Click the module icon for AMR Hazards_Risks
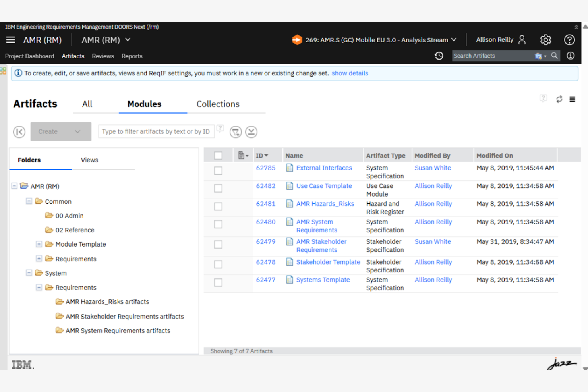588x392 pixels. pyautogui.click(x=290, y=204)
